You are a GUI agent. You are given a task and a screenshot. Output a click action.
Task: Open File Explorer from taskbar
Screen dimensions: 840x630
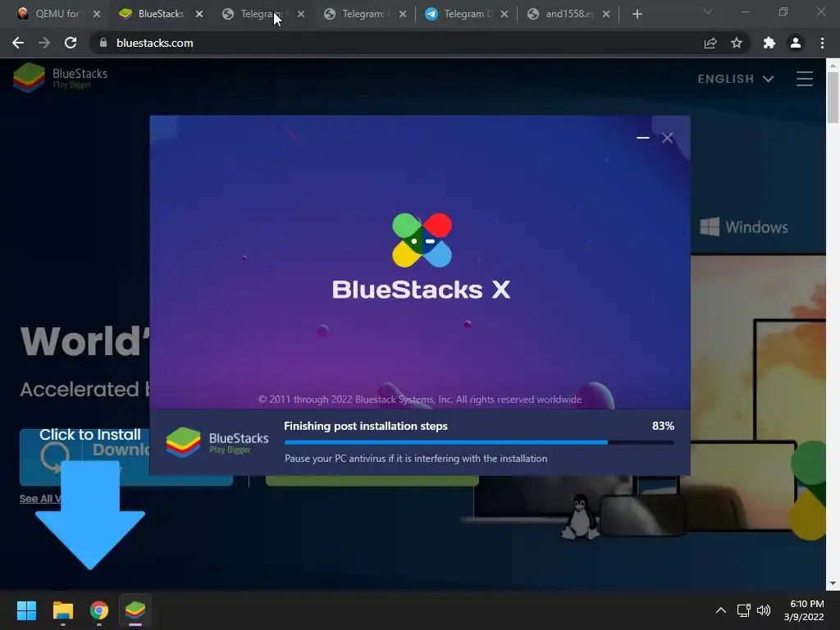point(62,610)
